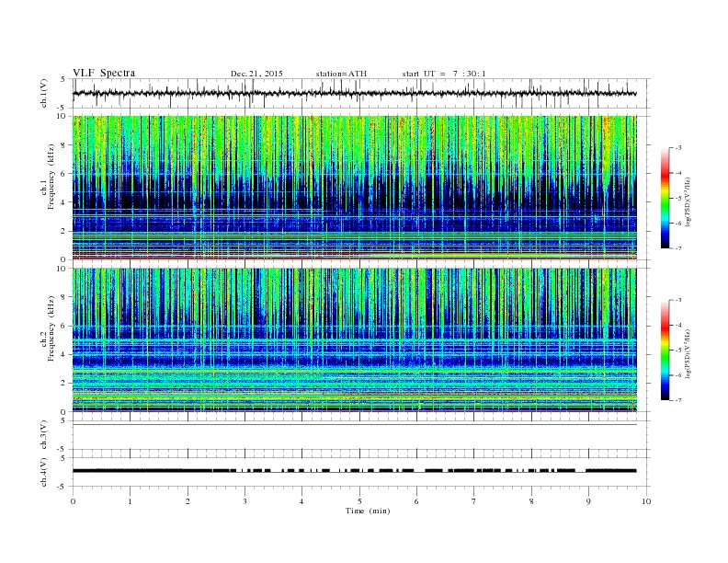Click the flat ch.3 voltage trace line
Viewport: 728px width, 563px height.
354,425
